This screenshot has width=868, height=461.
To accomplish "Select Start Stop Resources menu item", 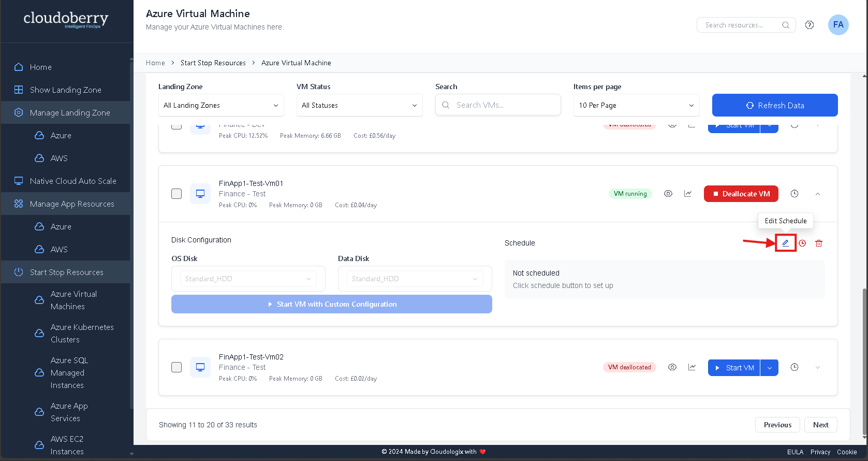I will (x=66, y=272).
